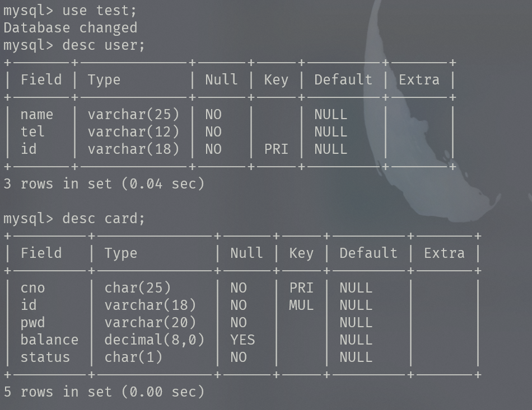Click the "Database changed" output line
Image resolution: width=532 pixels, height=410 pixels.
pos(70,27)
